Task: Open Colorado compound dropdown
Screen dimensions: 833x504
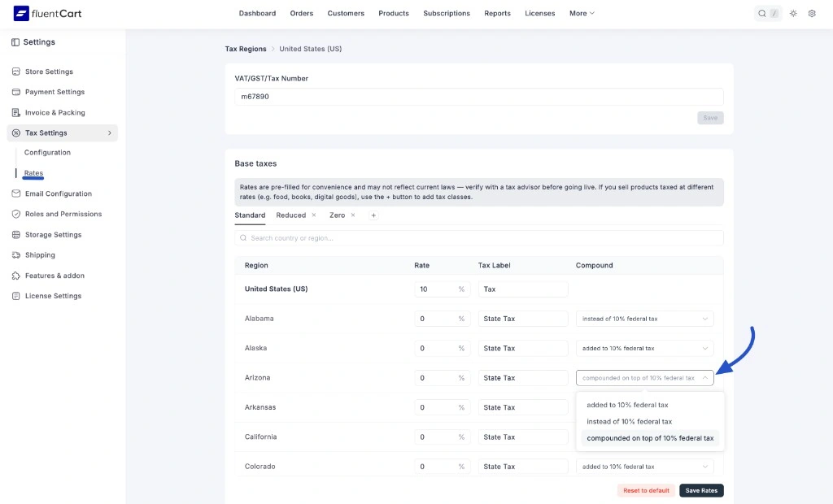Action: click(x=644, y=467)
